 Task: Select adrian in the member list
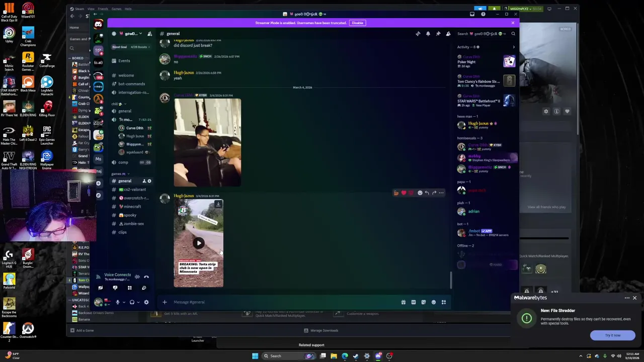[486, 212]
